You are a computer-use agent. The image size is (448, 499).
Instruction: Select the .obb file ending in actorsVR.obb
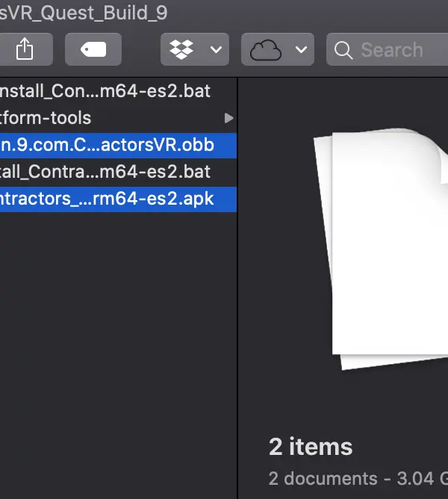(119, 145)
